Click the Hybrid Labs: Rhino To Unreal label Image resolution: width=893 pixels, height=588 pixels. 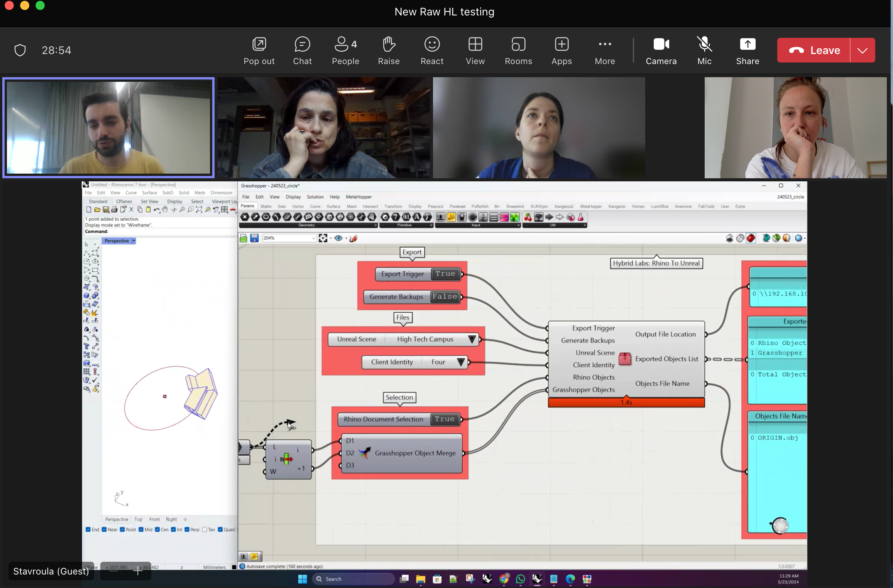coord(656,263)
